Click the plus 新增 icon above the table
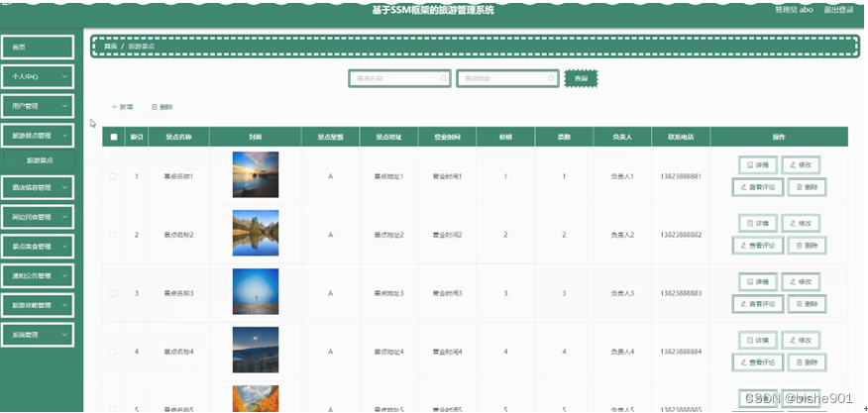 (114, 107)
